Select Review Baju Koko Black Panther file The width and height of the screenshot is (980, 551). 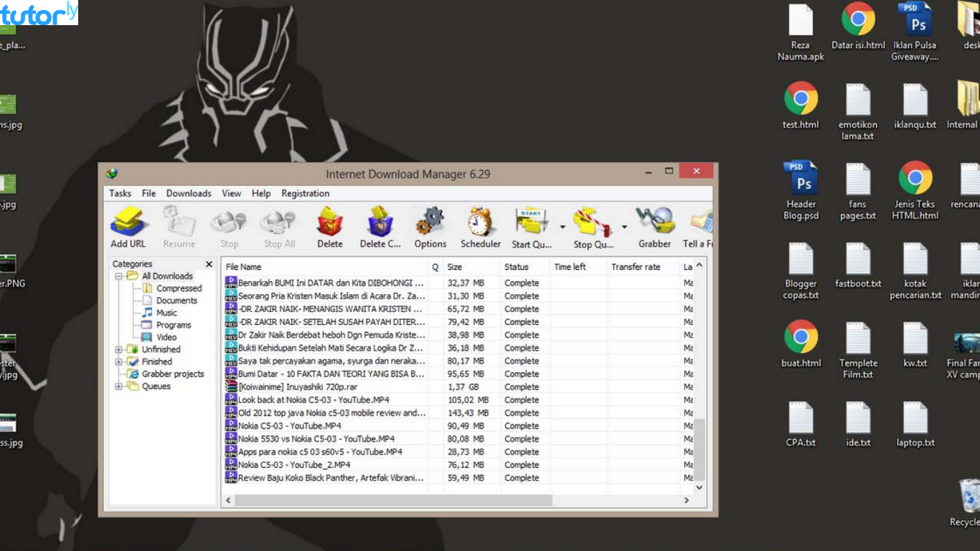point(458,478)
